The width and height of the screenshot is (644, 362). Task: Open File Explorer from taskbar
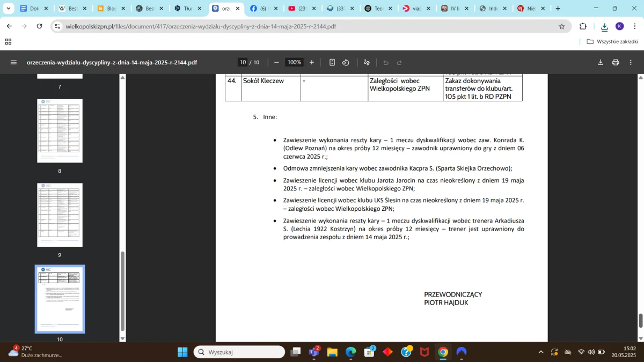coord(332,352)
